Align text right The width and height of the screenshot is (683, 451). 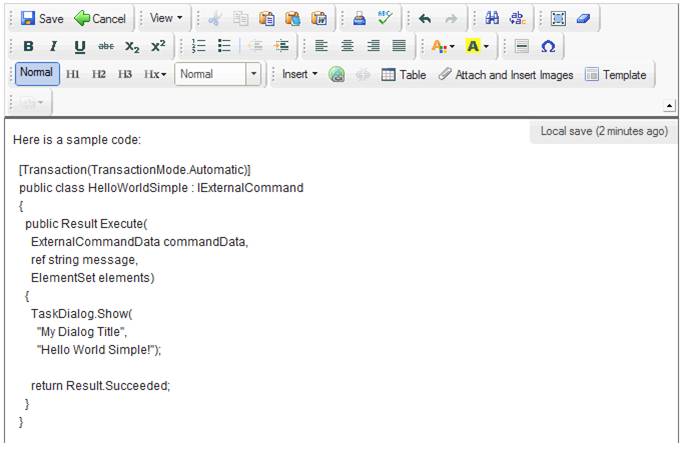(x=373, y=46)
